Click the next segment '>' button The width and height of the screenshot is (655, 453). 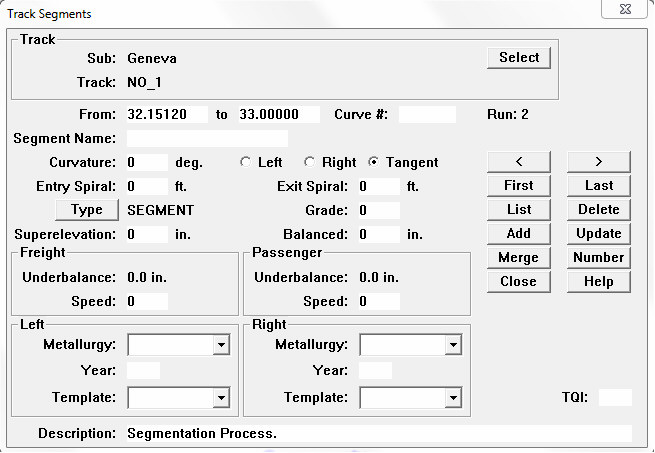click(598, 161)
